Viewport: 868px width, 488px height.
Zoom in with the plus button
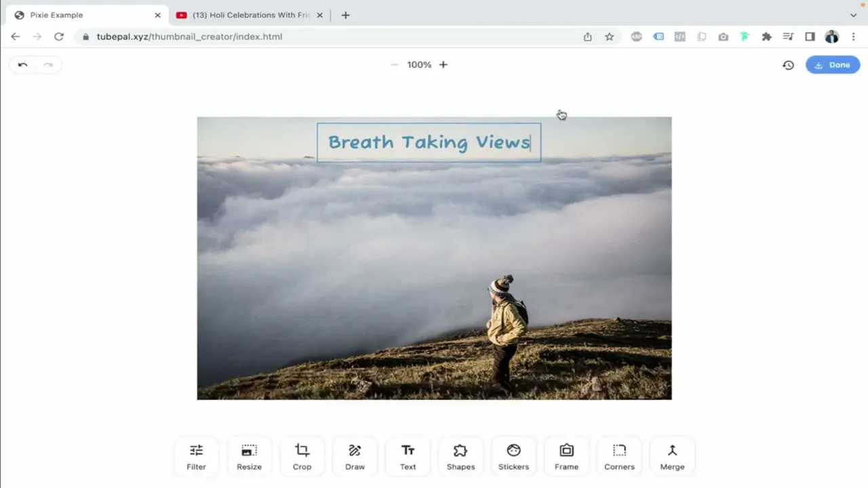click(x=443, y=64)
